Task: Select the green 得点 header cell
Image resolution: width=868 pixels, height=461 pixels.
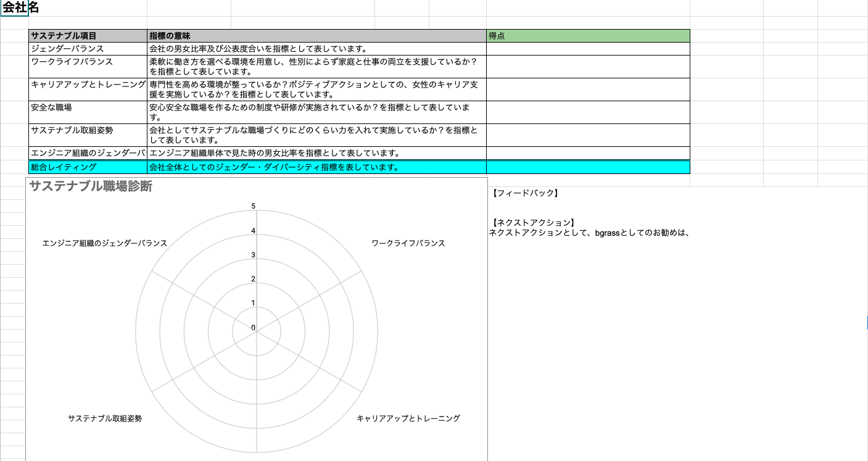Action: click(x=588, y=36)
